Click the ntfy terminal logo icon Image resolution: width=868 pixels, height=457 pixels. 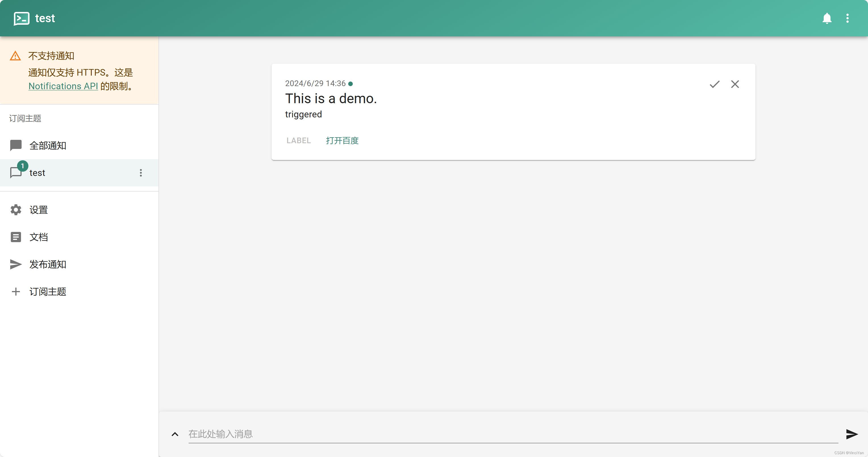coord(21,18)
